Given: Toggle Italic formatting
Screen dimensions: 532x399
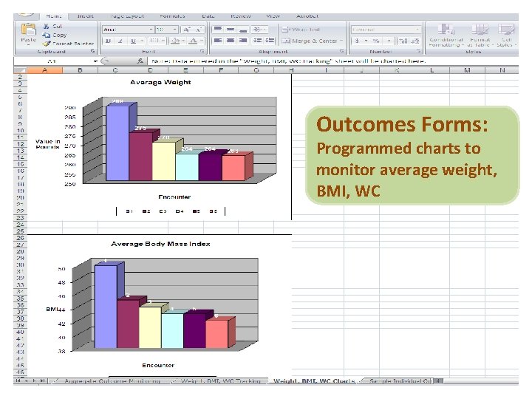Looking at the screenshot, I should pos(120,41).
